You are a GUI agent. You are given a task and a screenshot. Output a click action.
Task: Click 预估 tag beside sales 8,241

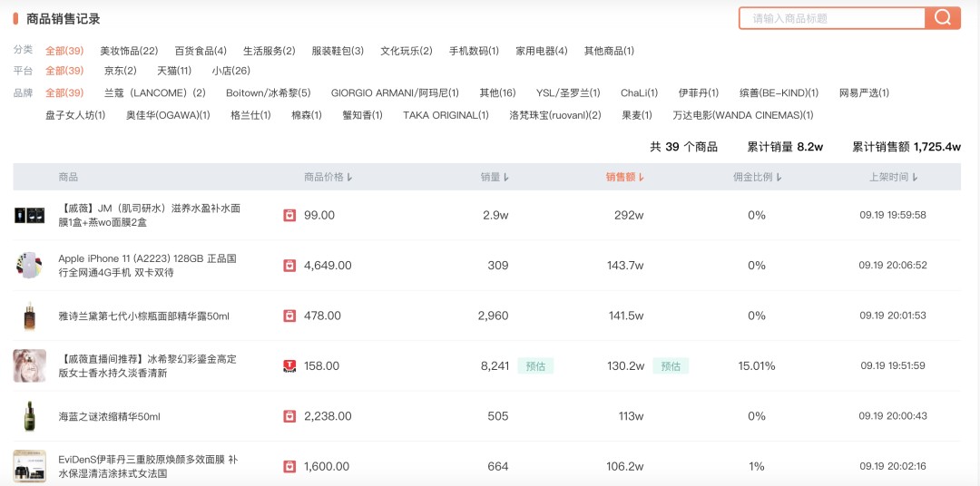tap(535, 366)
